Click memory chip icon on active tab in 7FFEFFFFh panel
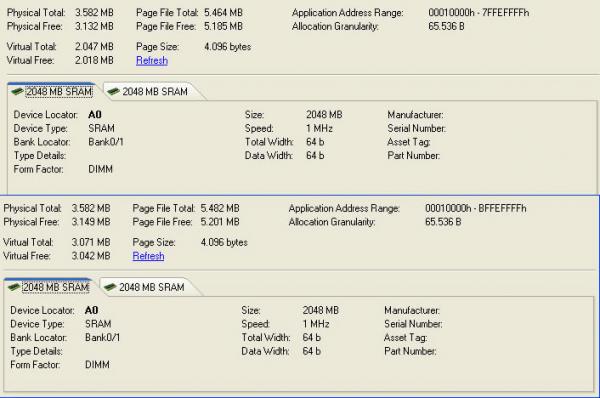Screen dimensions: 600x398 tap(17, 91)
